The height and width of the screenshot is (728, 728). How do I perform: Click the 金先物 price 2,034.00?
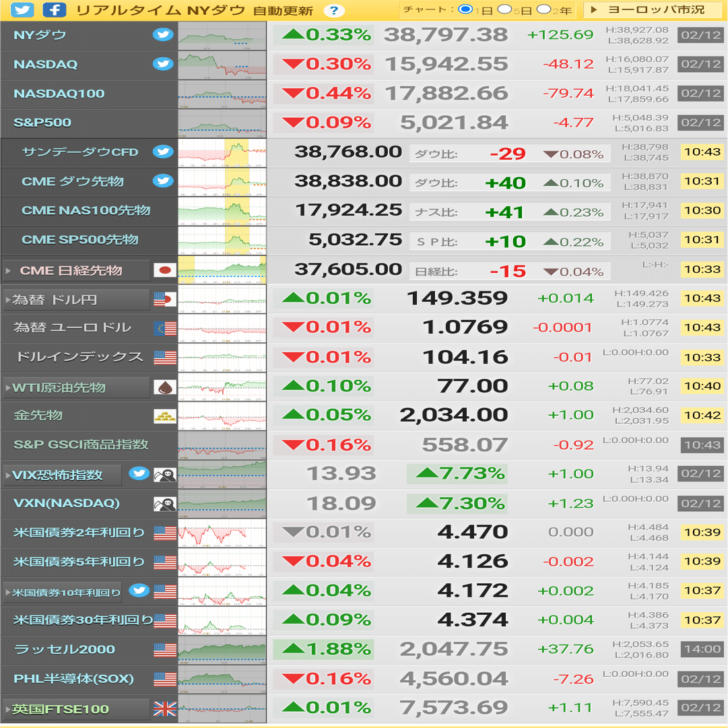454,415
